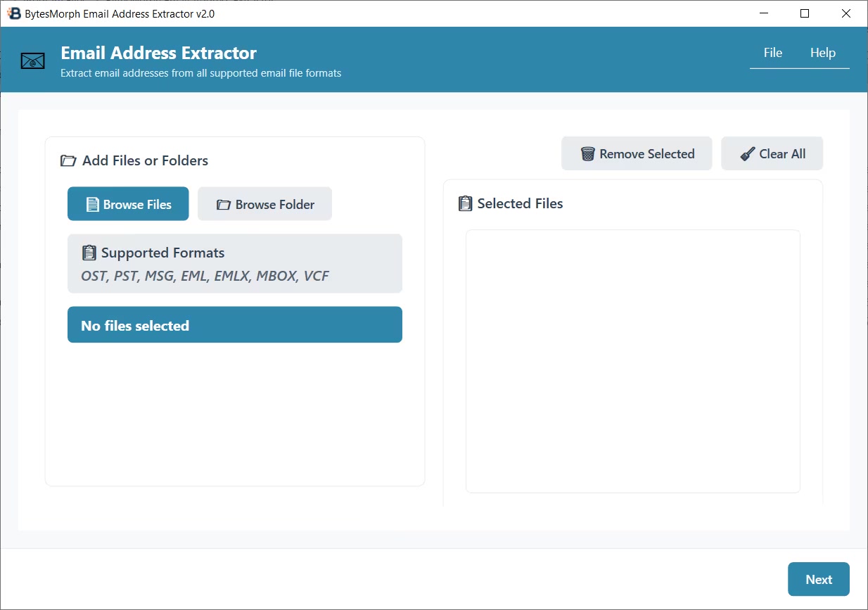The image size is (868, 610).
Task: Hit the trash can icon for Remove Selected
Action: [x=587, y=154]
